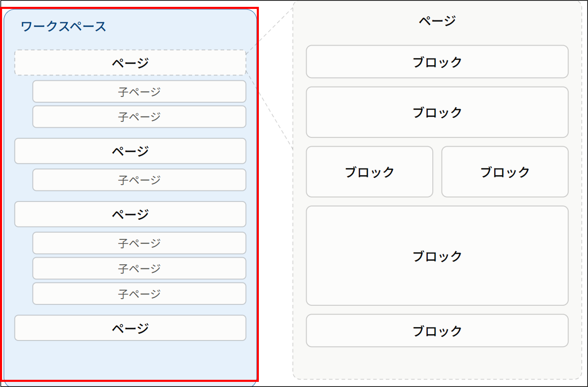The width and height of the screenshot is (588, 387).
Task: Select the second full-width ブロック in page panel
Action: (437, 112)
